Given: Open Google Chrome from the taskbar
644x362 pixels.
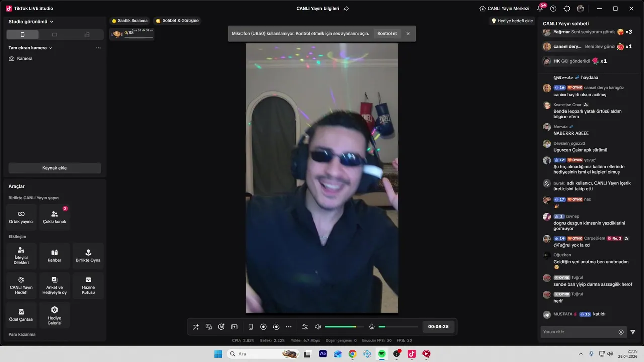Looking at the screenshot, I should (x=352, y=354).
